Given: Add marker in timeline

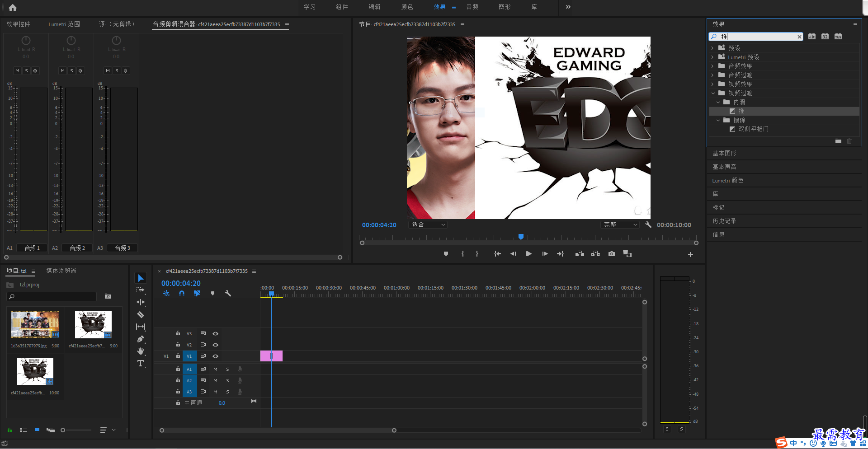Looking at the screenshot, I should (212, 293).
